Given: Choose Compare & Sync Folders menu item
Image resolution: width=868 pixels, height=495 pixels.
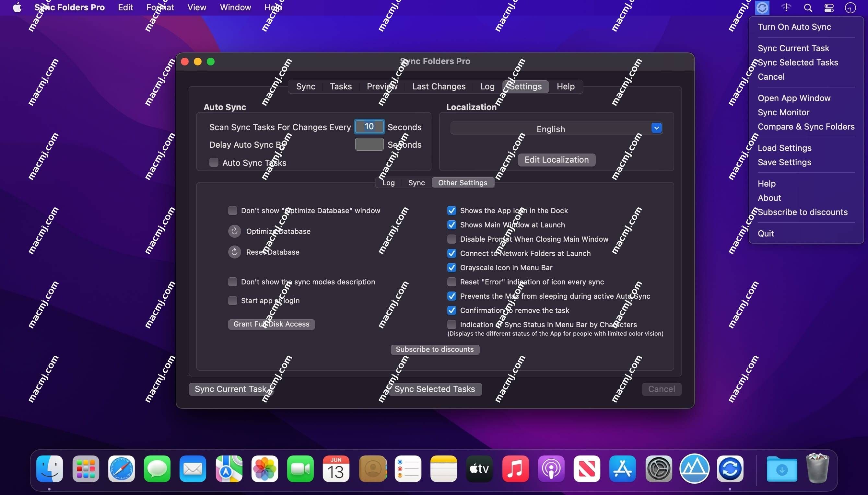Looking at the screenshot, I should point(806,127).
